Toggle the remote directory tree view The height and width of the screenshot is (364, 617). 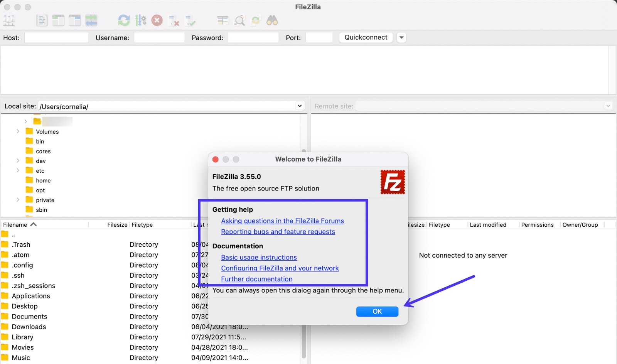tap(74, 20)
